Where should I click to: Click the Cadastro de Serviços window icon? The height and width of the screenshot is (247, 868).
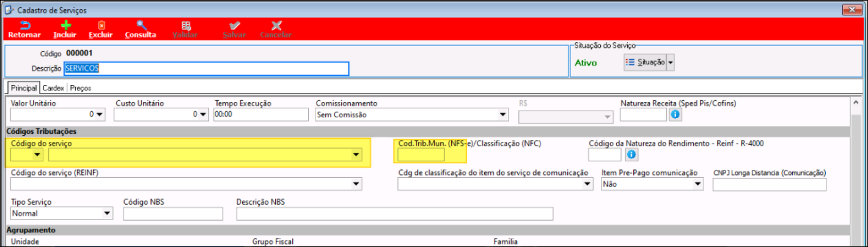[7, 10]
